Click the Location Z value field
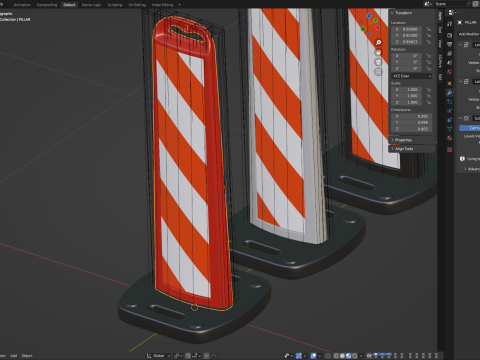The width and height of the screenshot is (480, 360). 406,42
